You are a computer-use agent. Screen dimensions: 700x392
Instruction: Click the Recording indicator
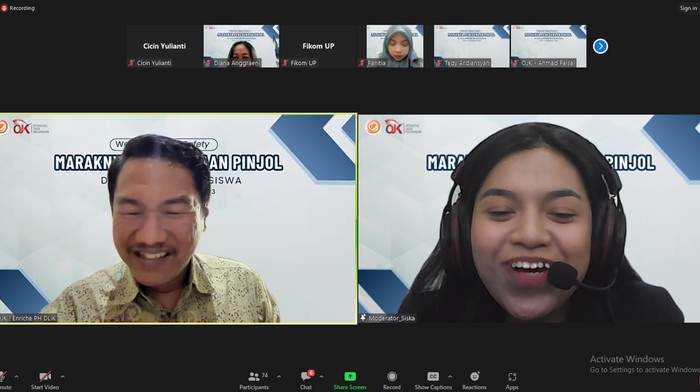tap(18, 8)
